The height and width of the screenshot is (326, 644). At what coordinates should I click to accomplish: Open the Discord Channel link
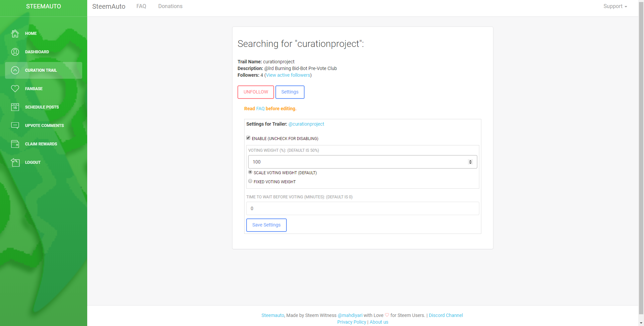point(446,315)
